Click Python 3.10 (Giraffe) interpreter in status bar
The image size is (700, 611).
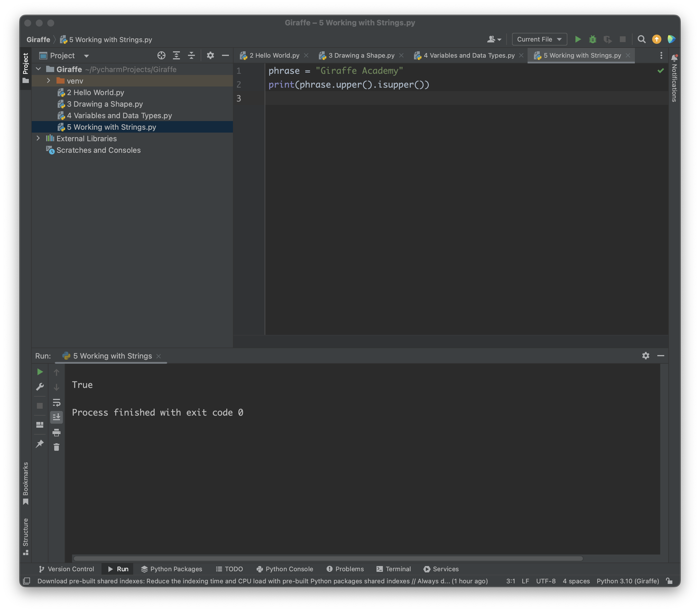pos(627,581)
